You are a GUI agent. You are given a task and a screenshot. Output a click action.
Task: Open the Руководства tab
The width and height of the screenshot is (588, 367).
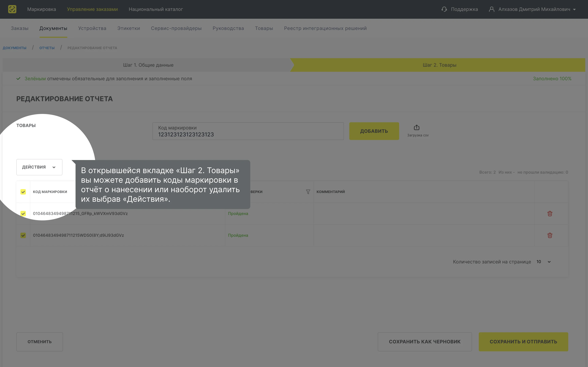pos(228,28)
